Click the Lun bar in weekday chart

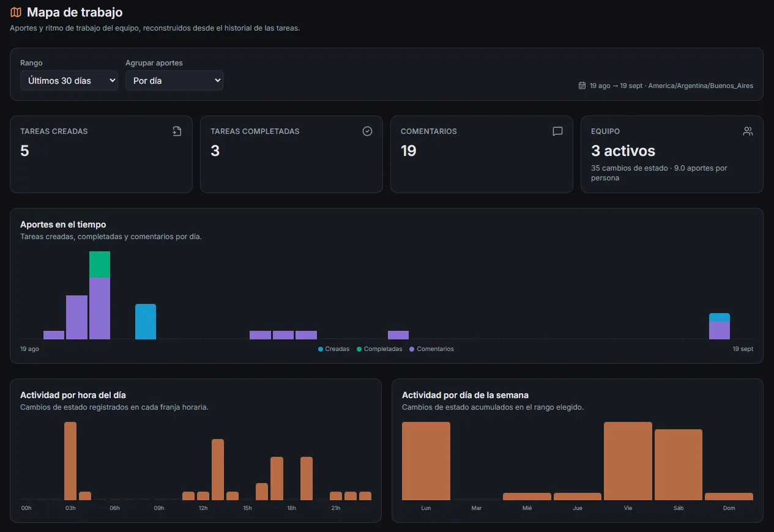[x=426, y=461]
